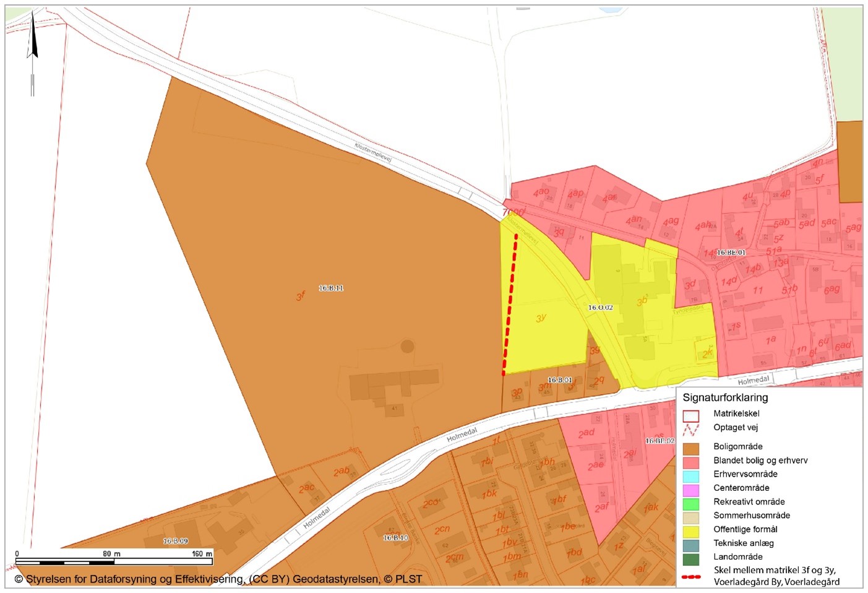Click the red dashed line legend symbol
This screenshot has height=593, width=868.
point(690,576)
